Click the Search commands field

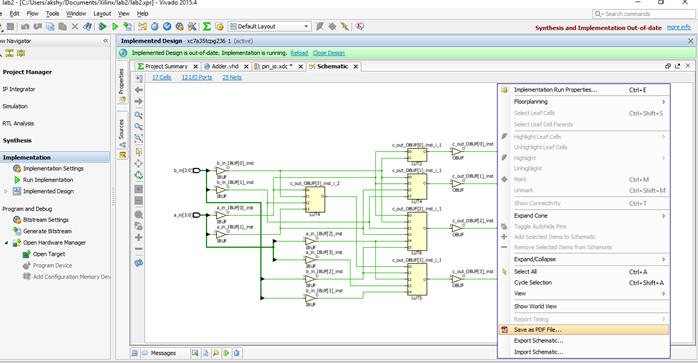[x=644, y=14]
